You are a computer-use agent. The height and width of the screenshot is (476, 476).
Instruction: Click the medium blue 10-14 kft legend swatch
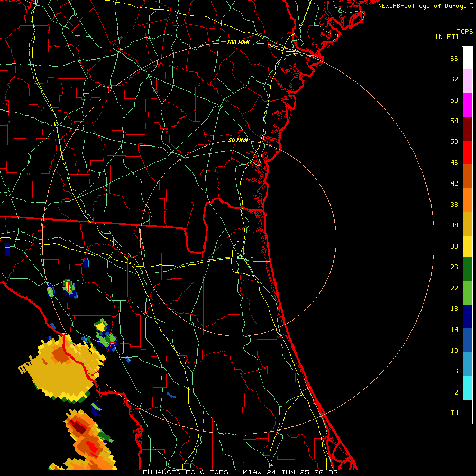[467, 340]
